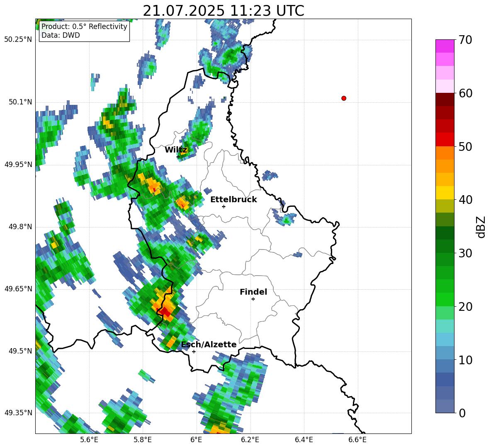Screen dimensions: 491x448
Task: Click the bright red colorbar swatch just above 50
Action: (x=445, y=140)
